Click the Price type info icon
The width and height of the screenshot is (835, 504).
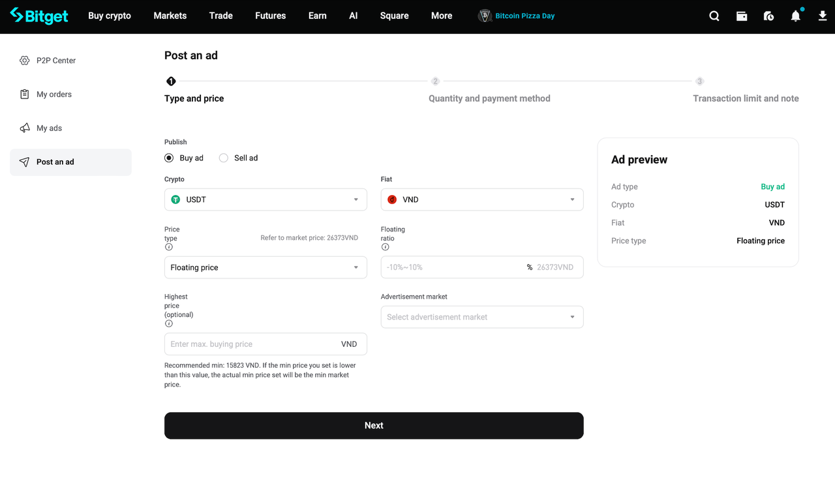click(169, 247)
